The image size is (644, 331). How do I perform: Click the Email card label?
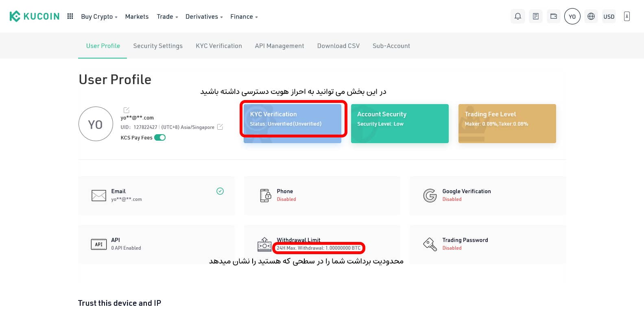click(x=118, y=191)
